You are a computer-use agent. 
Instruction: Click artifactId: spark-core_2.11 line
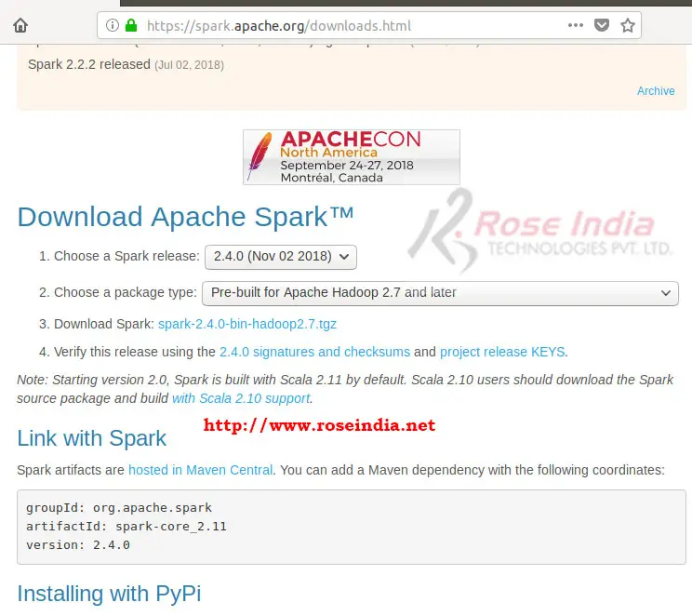pos(126,527)
